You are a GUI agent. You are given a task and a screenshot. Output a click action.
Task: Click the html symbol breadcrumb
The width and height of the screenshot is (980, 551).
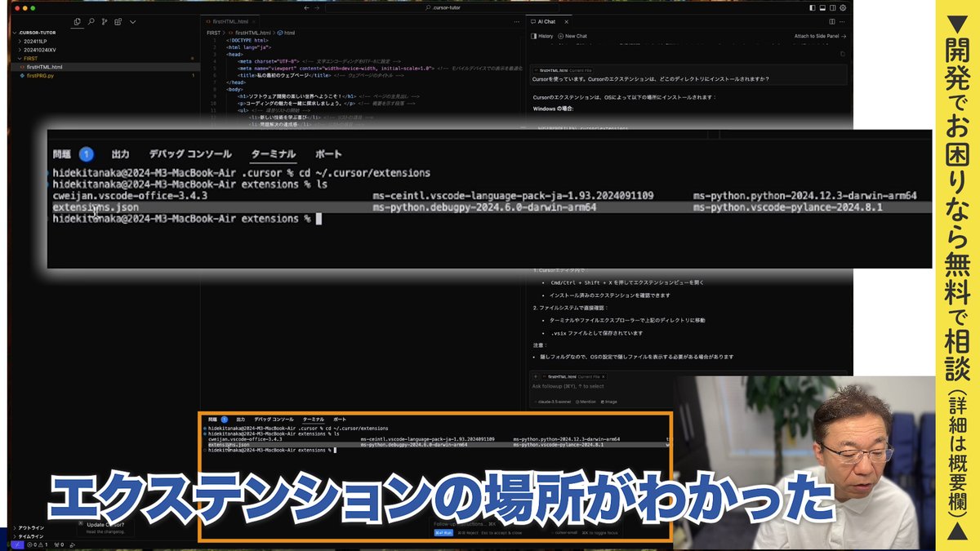[x=287, y=33]
